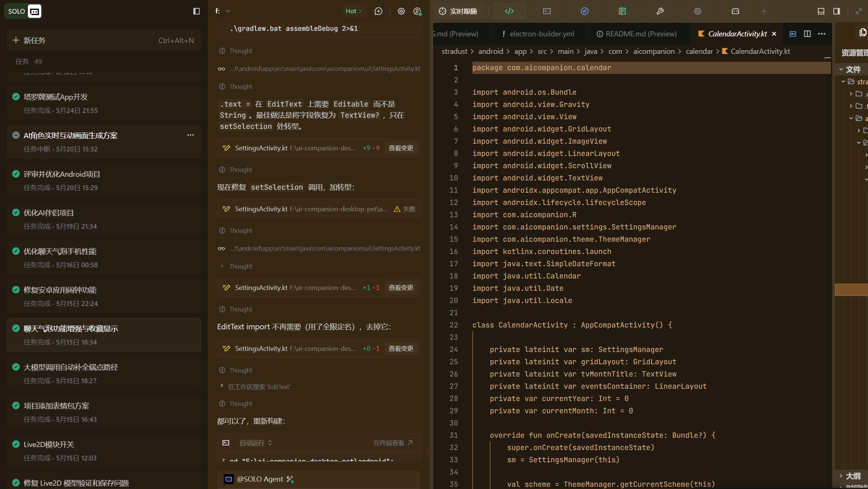Toggle the bottom panel layout icon
This screenshot has height=489, width=868.
pyautogui.click(x=821, y=11)
